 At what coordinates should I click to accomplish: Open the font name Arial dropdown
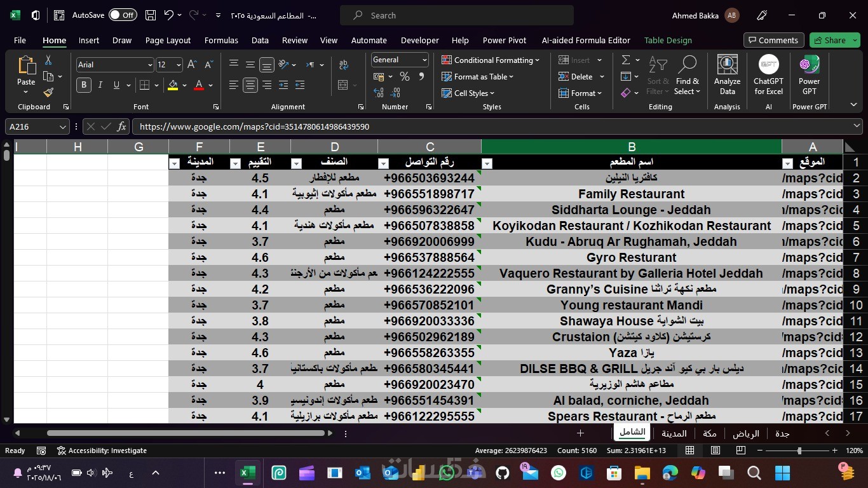150,65
